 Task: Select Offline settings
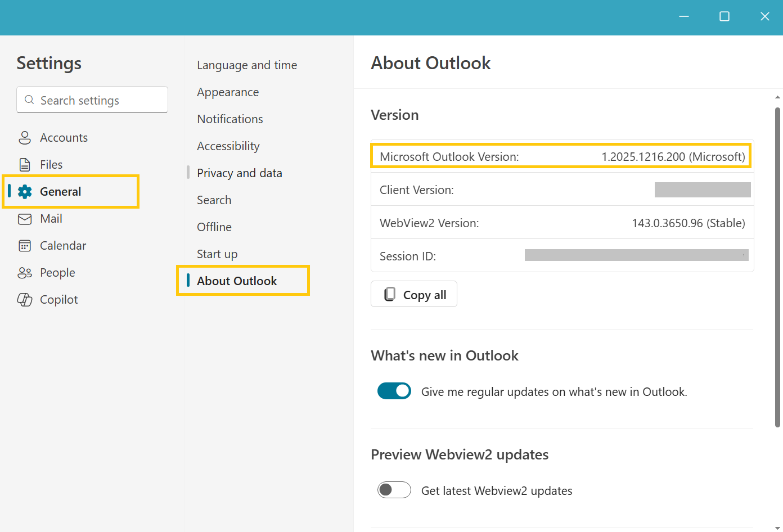pos(214,227)
